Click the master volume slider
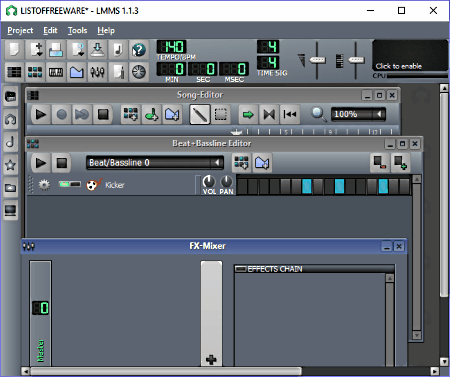Screen dimensions: 450x377 coord(317,60)
